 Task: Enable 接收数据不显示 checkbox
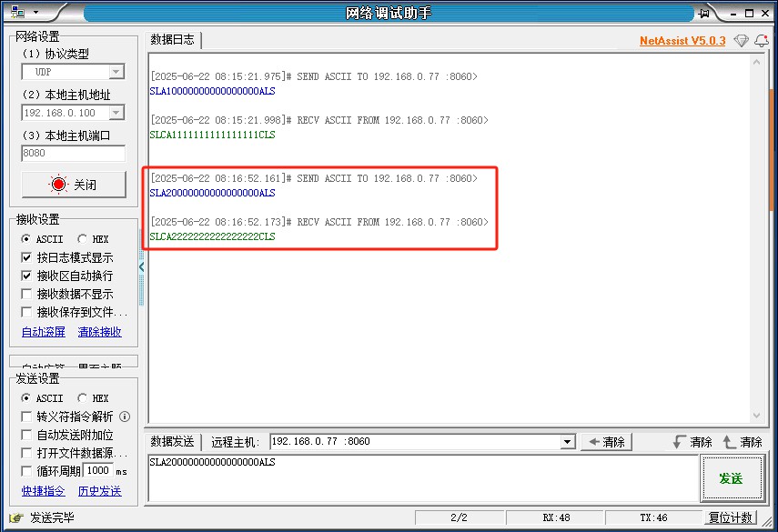[x=26, y=294]
